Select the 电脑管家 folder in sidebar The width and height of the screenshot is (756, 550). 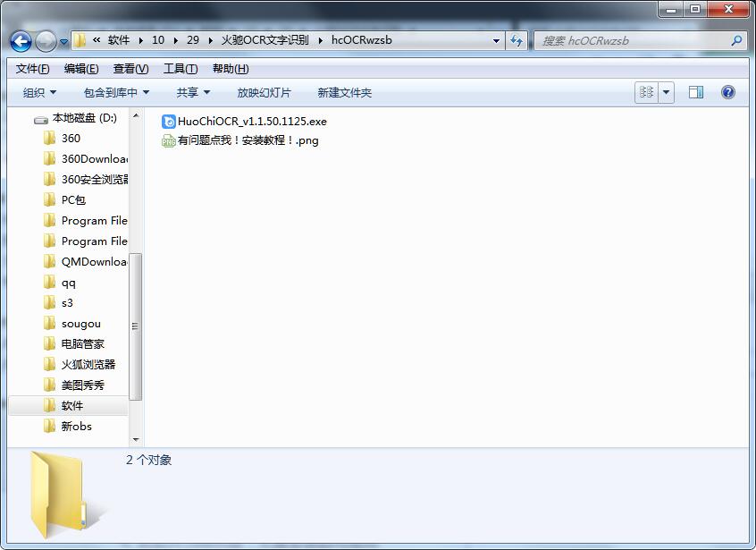(x=82, y=344)
